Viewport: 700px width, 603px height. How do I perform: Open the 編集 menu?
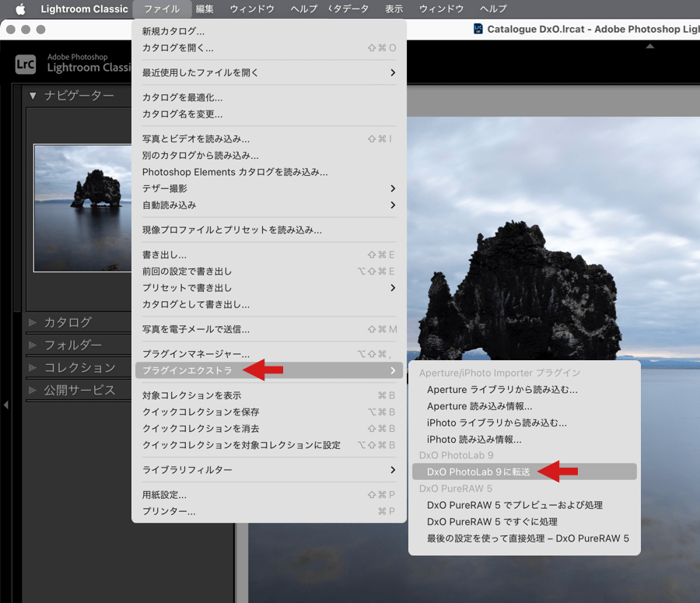tap(205, 9)
